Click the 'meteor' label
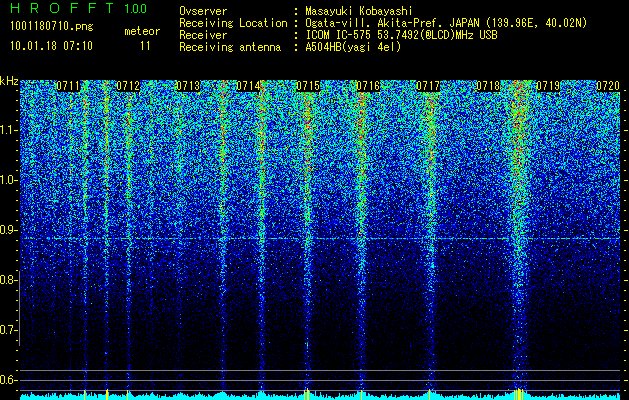 142,31
